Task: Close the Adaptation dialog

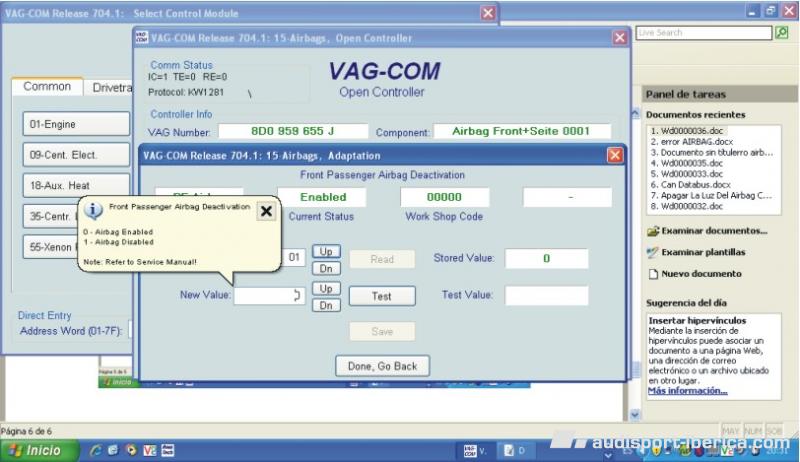Action: [x=615, y=155]
